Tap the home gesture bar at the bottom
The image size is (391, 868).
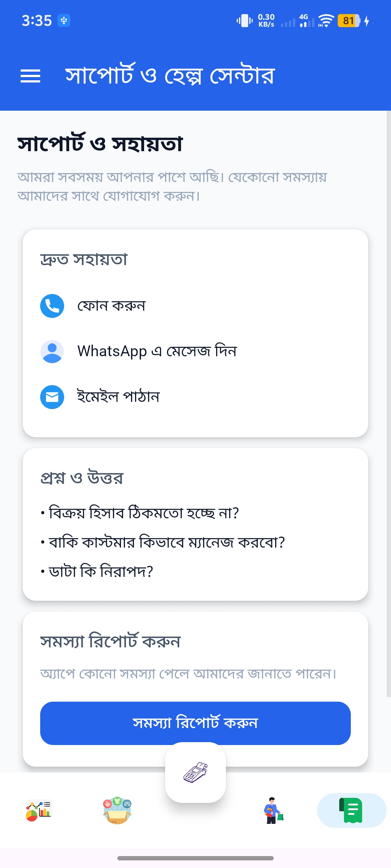click(195, 858)
